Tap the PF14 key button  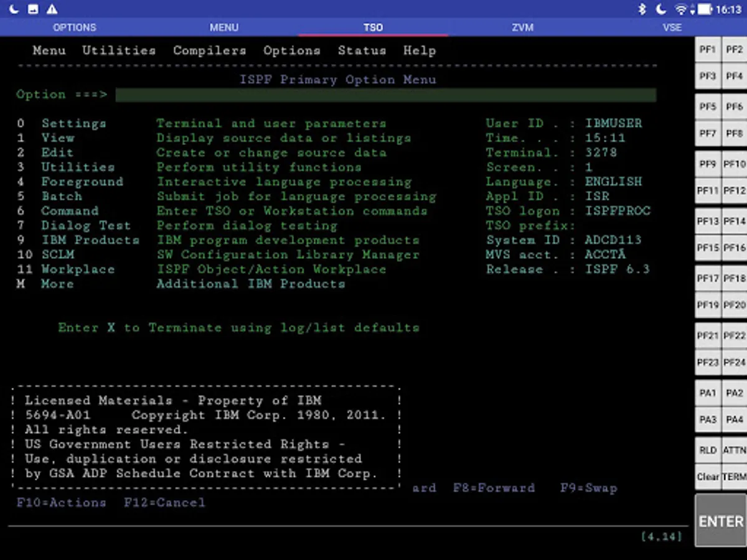pyautogui.click(x=734, y=222)
